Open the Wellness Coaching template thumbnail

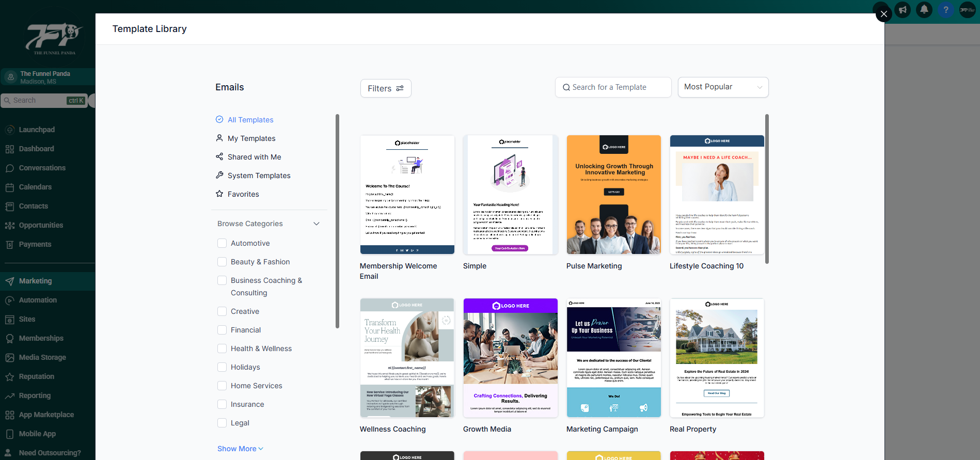[x=407, y=358]
